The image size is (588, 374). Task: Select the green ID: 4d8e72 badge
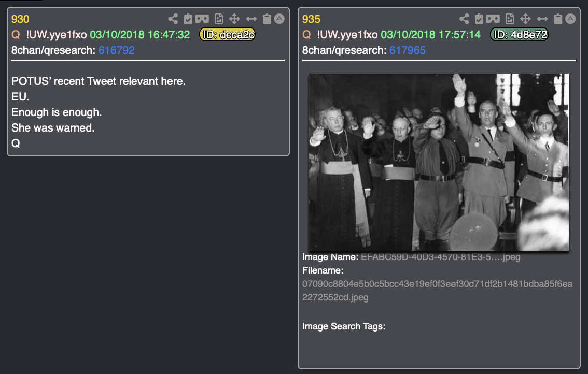[x=519, y=35]
